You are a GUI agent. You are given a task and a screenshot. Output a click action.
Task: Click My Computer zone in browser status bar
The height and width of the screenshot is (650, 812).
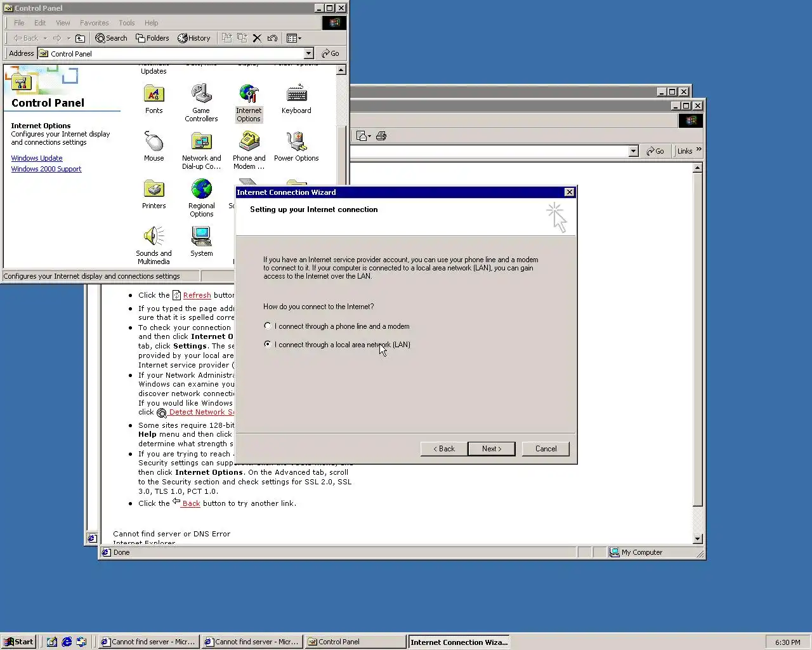653,552
